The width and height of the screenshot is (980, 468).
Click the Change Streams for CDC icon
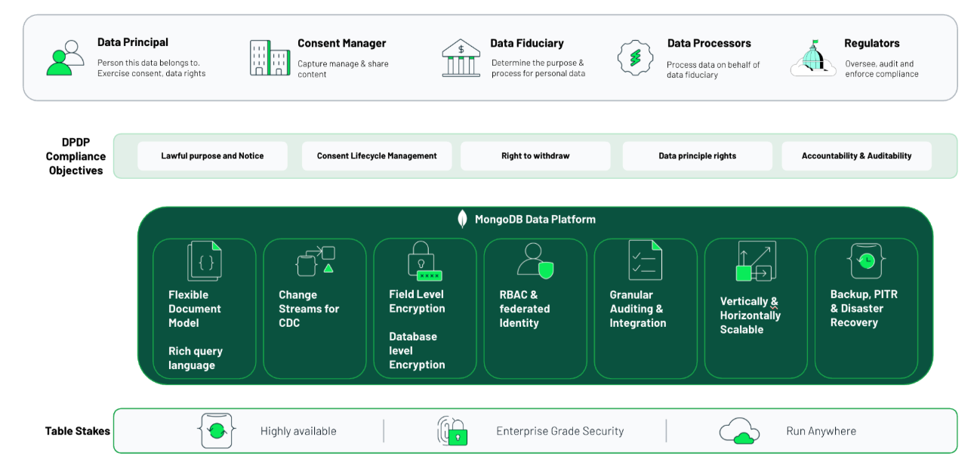click(x=315, y=261)
